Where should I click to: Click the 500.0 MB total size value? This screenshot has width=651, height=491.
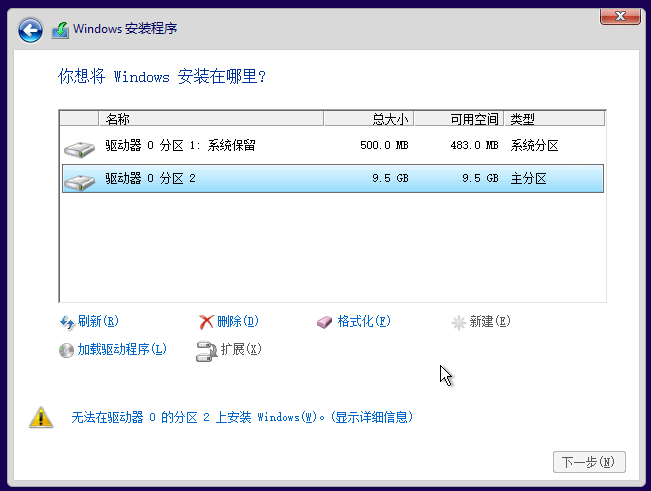point(384,145)
